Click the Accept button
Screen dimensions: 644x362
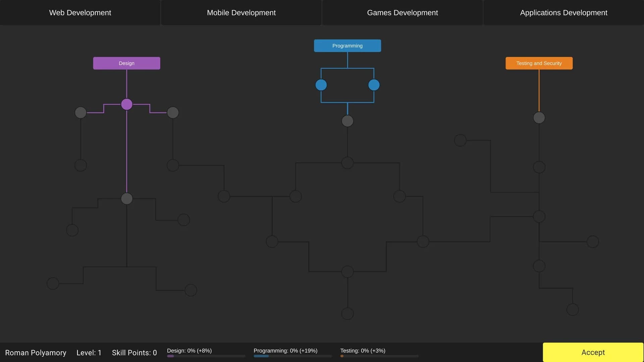[593, 352]
